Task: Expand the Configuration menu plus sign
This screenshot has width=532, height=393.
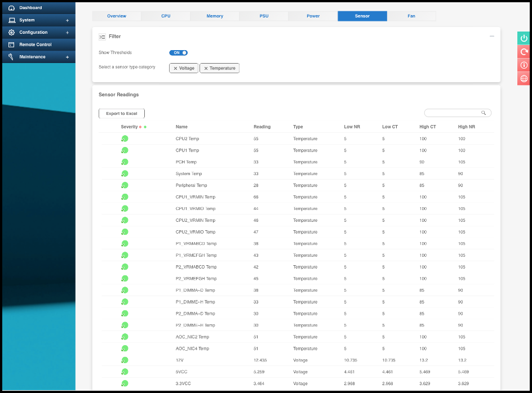Action: pyautogui.click(x=67, y=33)
